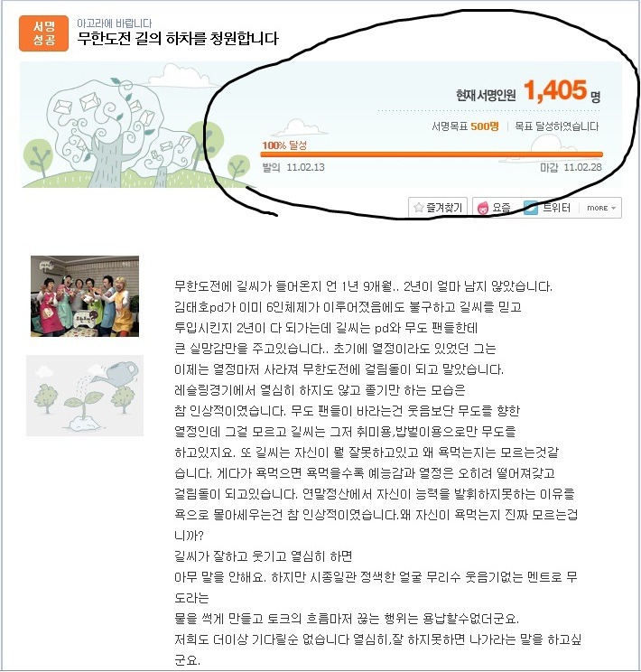Image resolution: width=641 pixels, height=672 pixels.
Task: Click the star icon in 즐겨찾기 button
Action: pyautogui.click(x=419, y=208)
